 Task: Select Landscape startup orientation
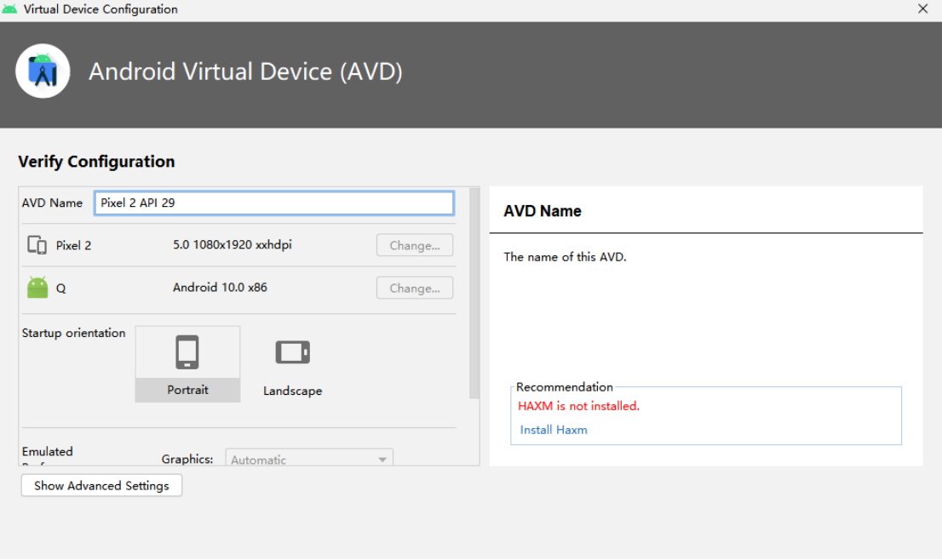(293, 365)
